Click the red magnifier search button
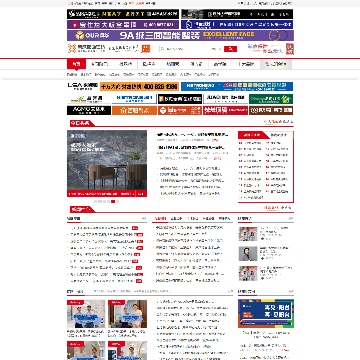 [230, 49]
